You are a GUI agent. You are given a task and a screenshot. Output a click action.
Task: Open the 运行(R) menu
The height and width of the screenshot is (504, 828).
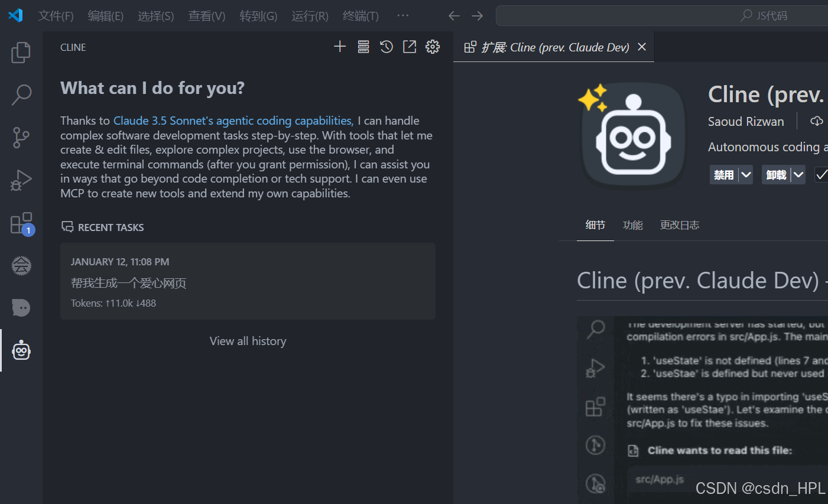click(x=310, y=16)
